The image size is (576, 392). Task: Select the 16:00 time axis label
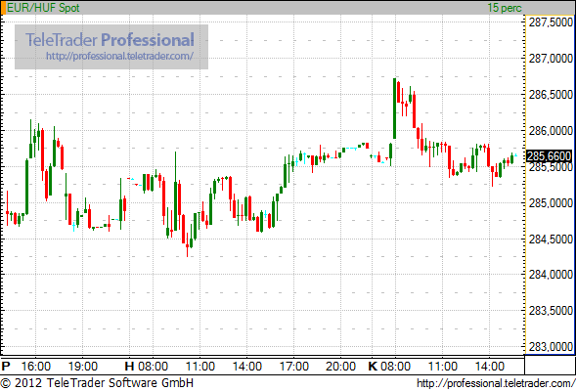click(35, 367)
